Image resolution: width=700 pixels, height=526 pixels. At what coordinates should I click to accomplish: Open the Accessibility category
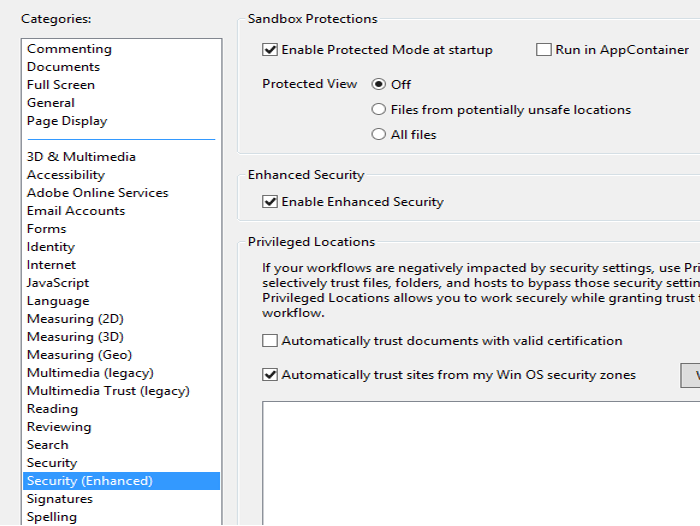(x=66, y=175)
